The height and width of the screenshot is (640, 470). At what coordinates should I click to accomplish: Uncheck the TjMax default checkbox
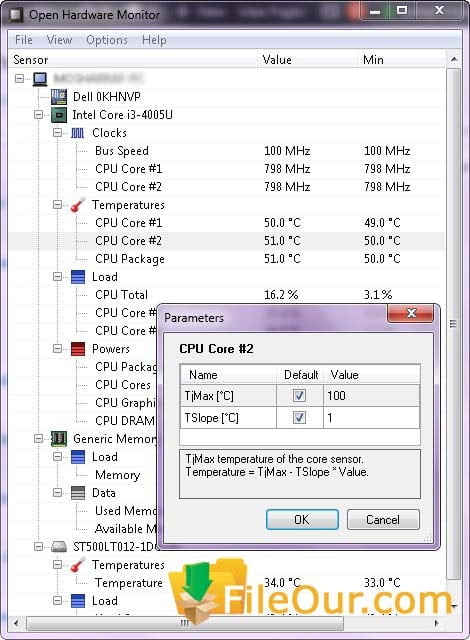(299, 395)
